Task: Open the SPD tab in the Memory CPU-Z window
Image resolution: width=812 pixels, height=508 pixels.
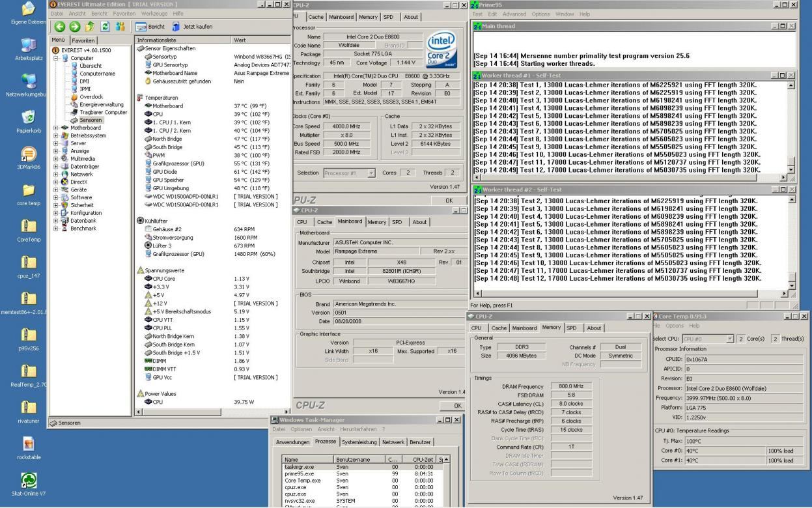Action: pyautogui.click(x=572, y=328)
